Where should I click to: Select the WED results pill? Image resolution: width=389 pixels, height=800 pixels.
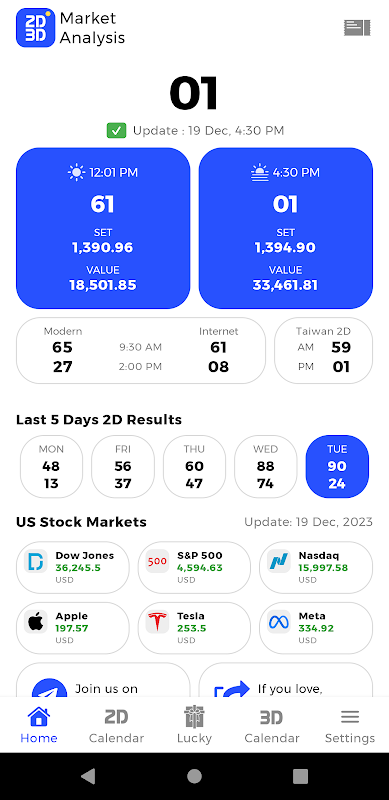pyautogui.click(x=265, y=467)
